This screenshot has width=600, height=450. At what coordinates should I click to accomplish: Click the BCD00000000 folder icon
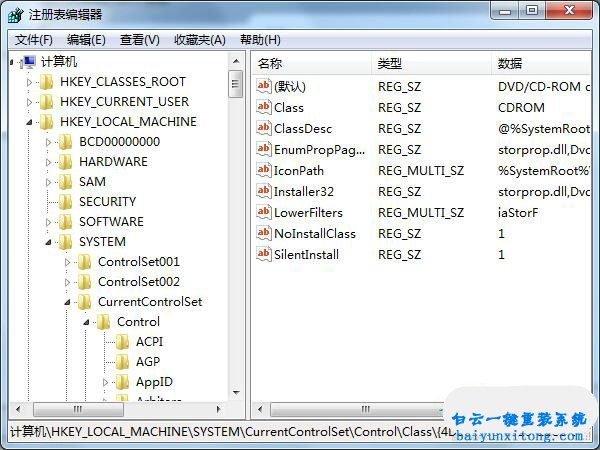66,142
